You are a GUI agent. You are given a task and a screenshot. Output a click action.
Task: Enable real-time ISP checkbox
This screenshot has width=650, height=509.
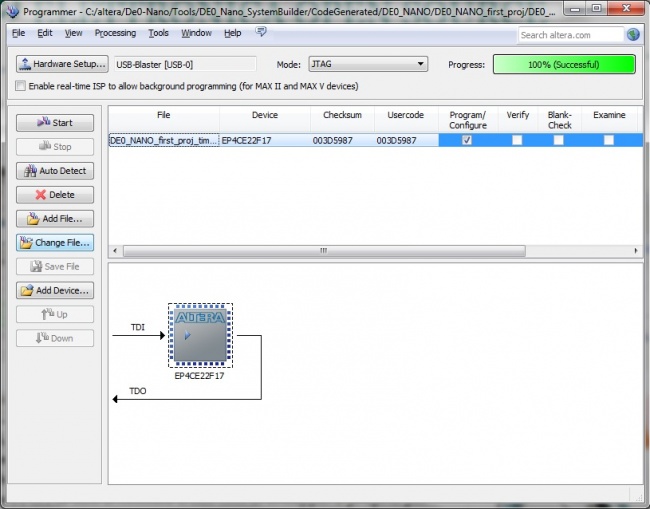point(20,86)
